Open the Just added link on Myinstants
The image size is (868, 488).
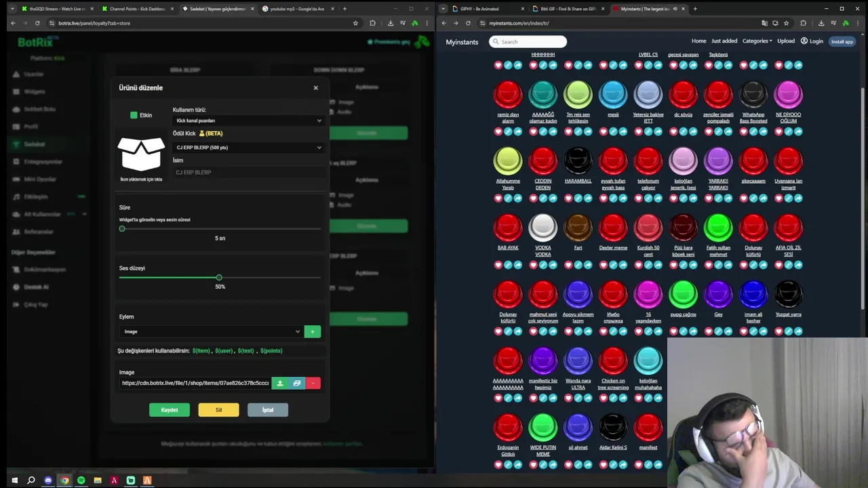tap(724, 41)
